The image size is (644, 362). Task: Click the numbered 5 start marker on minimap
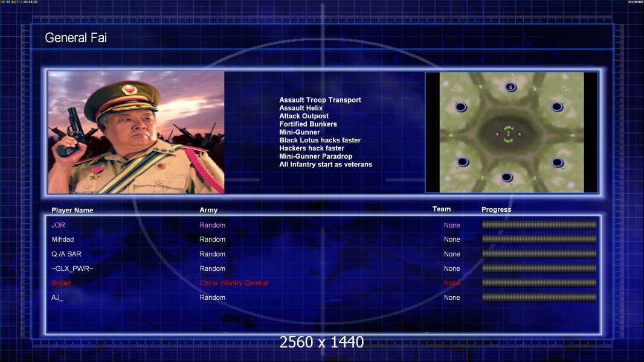coord(510,87)
